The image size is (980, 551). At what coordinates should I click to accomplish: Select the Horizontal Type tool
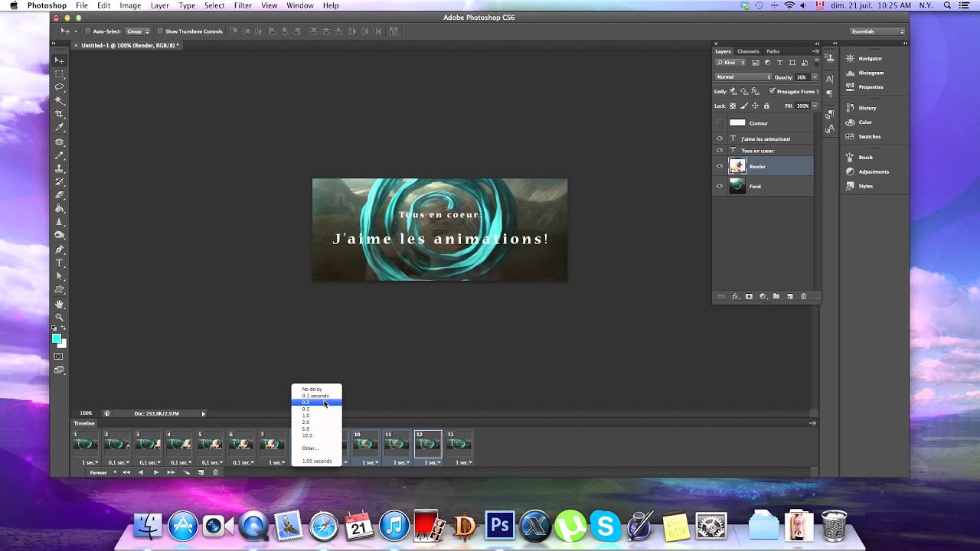[x=59, y=262]
